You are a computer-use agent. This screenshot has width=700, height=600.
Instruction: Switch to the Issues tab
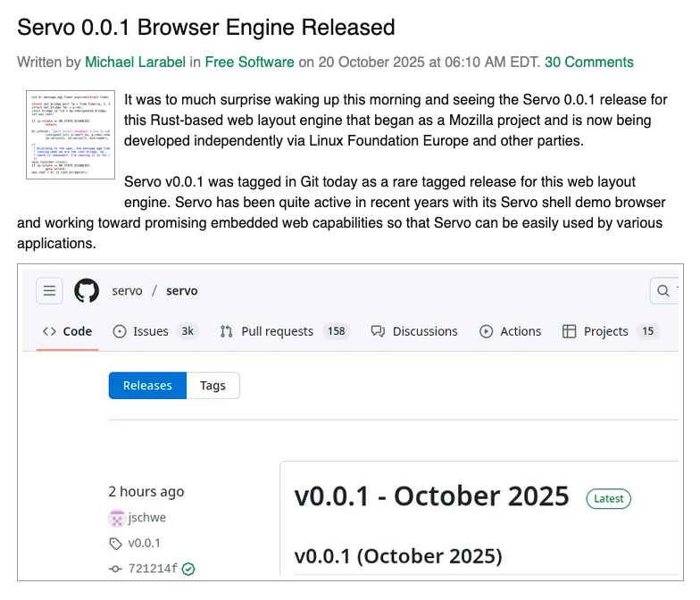(x=155, y=331)
